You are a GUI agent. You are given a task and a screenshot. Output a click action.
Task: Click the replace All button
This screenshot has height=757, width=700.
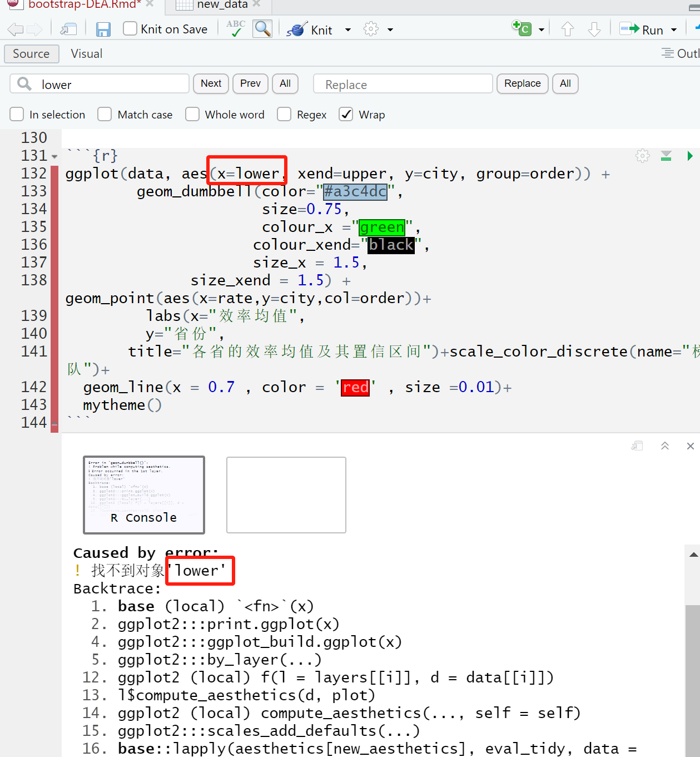(x=565, y=83)
